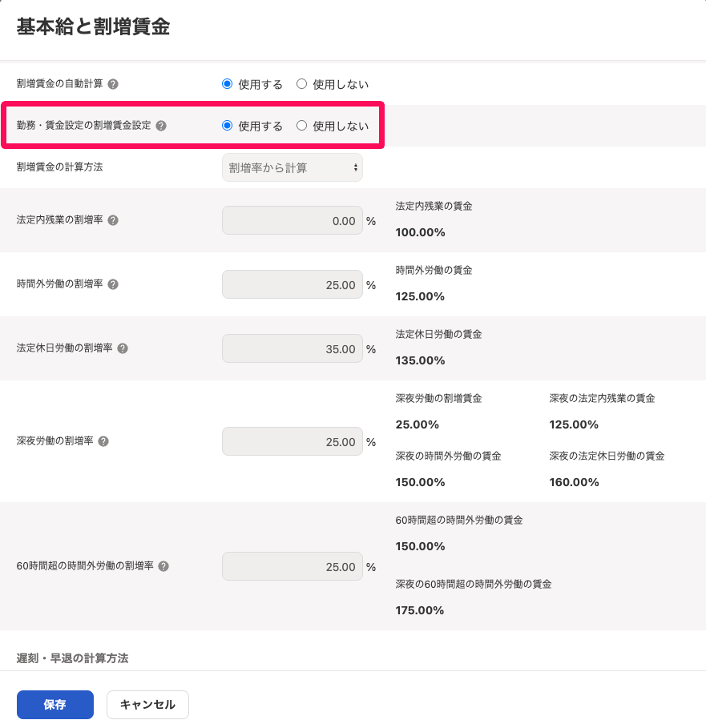Click the 25.00% value under 深夜労働の割増賃金
Screen dimensions: 706x728
[x=418, y=424]
